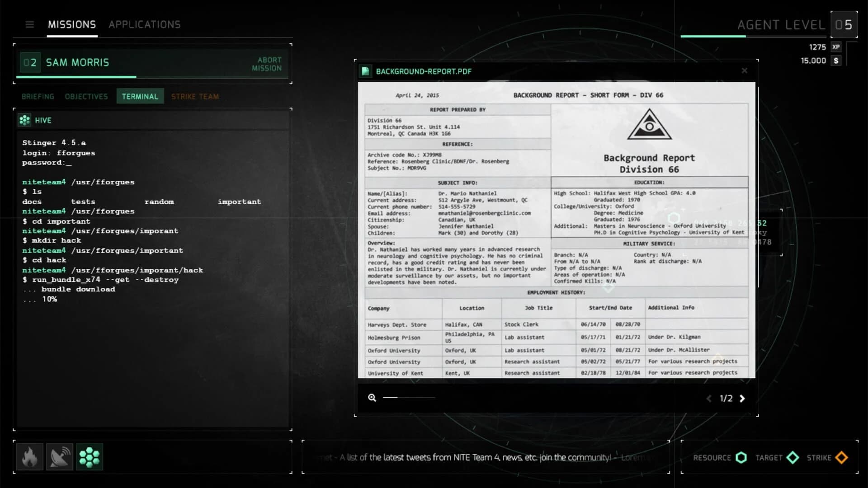This screenshot has width=868, height=488.
Task: Select the satellite dish tool icon
Action: 59,457
